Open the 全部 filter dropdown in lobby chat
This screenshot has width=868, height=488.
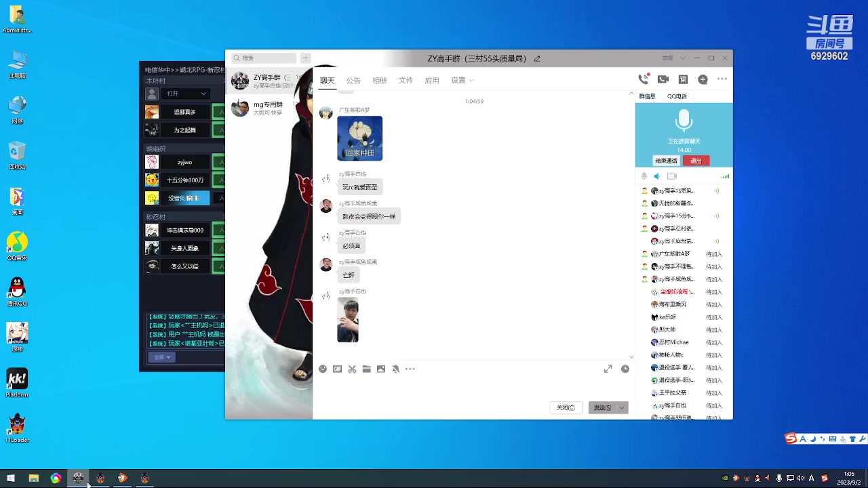click(x=163, y=357)
